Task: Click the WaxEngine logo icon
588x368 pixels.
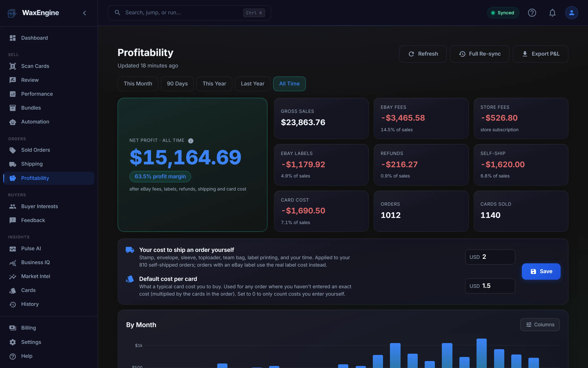Action: click(x=12, y=13)
